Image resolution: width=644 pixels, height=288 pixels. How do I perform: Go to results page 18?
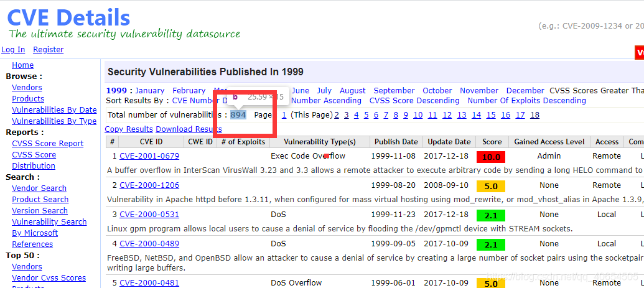(534, 115)
